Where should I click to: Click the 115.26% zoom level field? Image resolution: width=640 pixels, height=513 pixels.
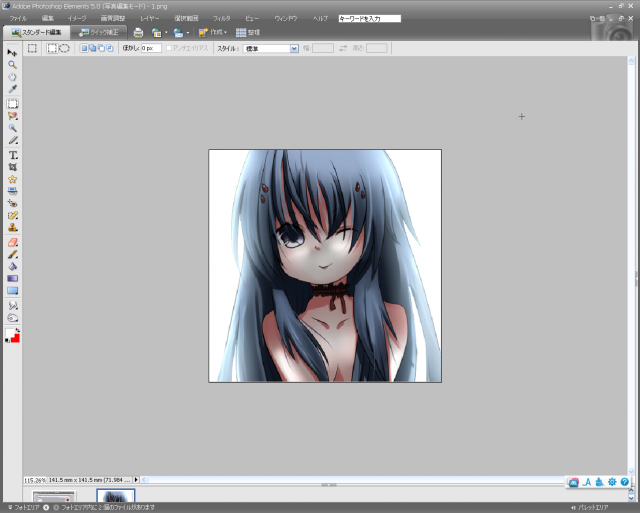click(x=35, y=480)
